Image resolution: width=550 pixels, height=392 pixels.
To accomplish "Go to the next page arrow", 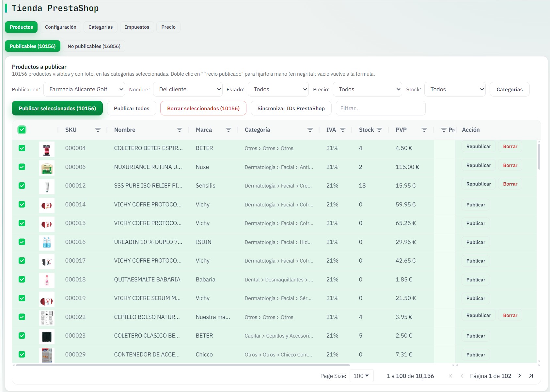I will click(x=520, y=376).
